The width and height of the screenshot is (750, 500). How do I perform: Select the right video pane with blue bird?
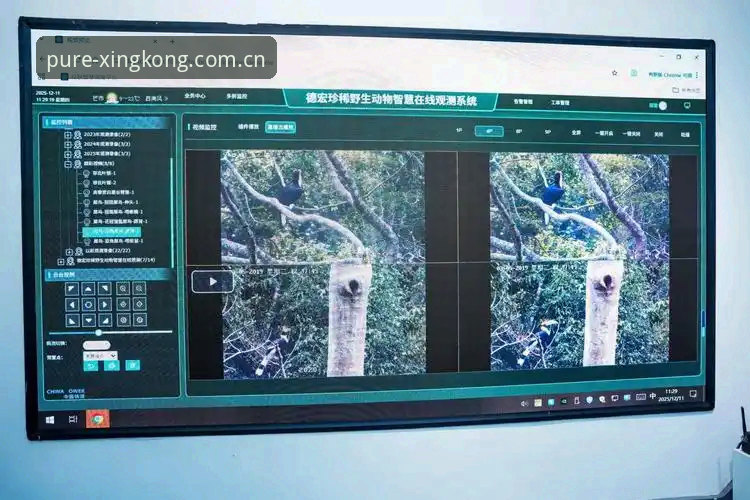pos(579,261)
